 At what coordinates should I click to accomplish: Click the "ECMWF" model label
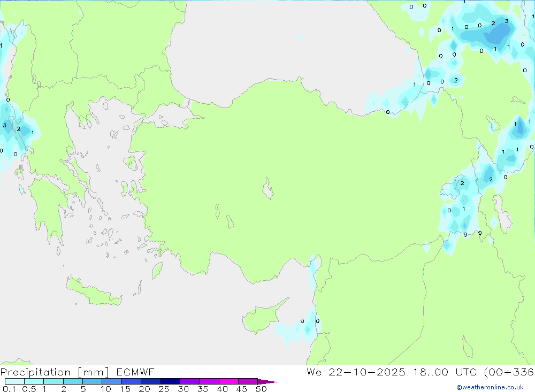point(135,372)
